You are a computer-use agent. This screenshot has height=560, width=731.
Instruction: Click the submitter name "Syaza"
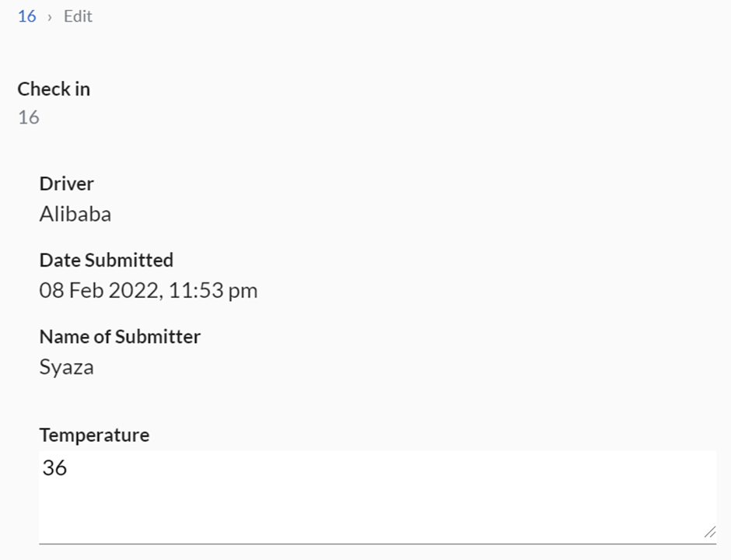66,367
